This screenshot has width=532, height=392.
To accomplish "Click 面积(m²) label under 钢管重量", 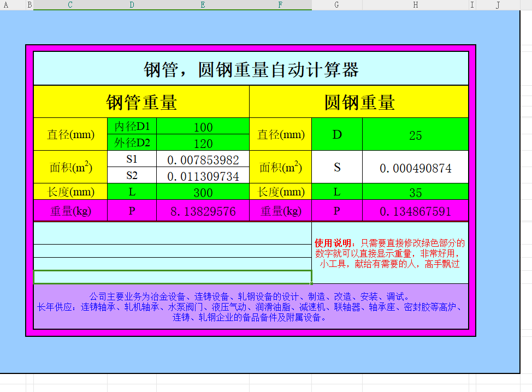I will click(70, 167).
